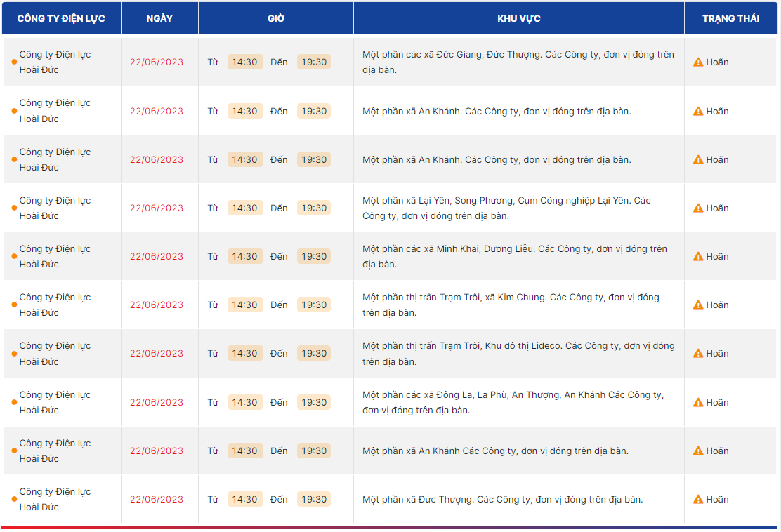Click the warning icon in the Kim Chung row
Screen dimensions: 781x532
698,305
